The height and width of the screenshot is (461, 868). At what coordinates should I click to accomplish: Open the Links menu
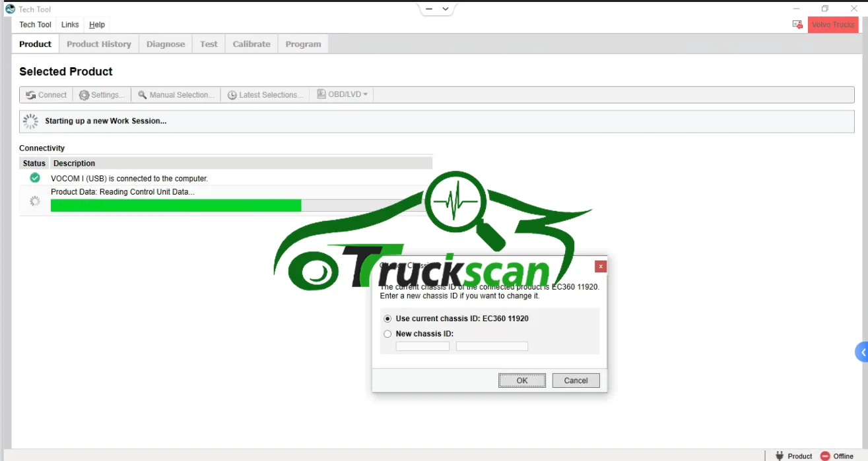(x=70, y=24)
